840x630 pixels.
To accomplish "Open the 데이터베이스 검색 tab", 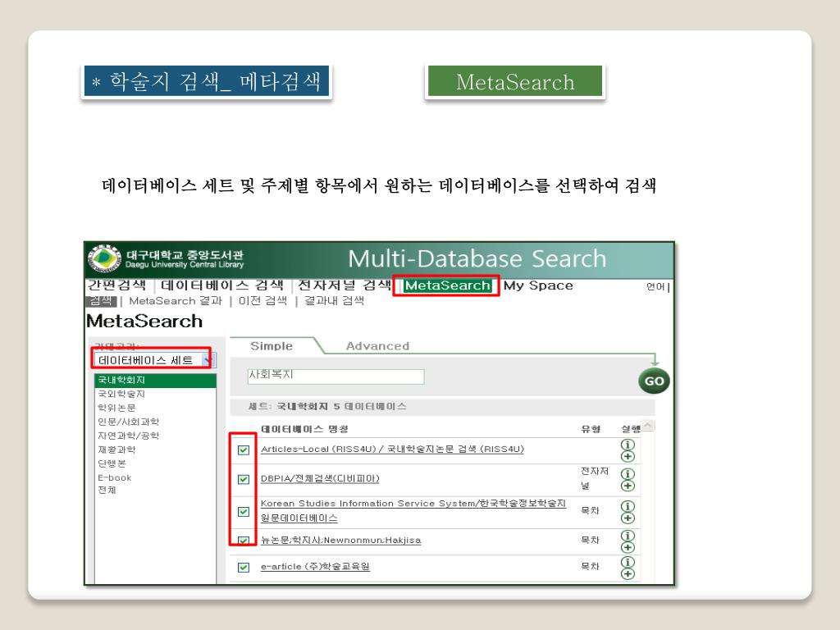I will [222, 285].
